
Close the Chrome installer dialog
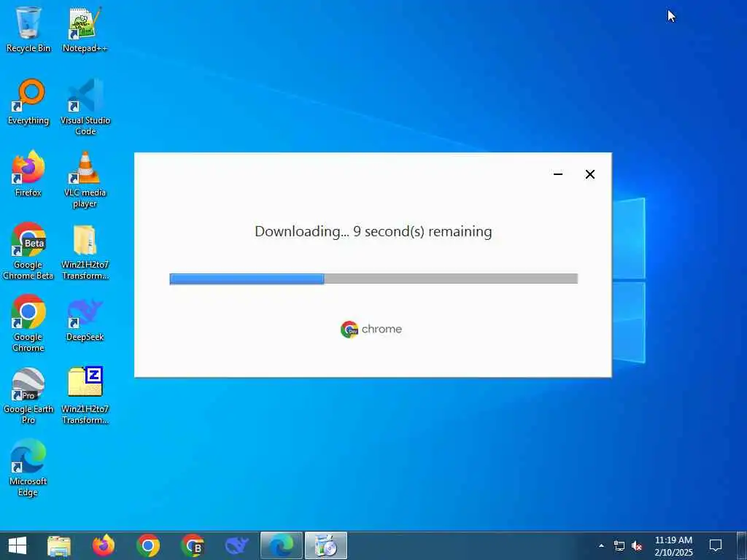click(x=589, y=174)
